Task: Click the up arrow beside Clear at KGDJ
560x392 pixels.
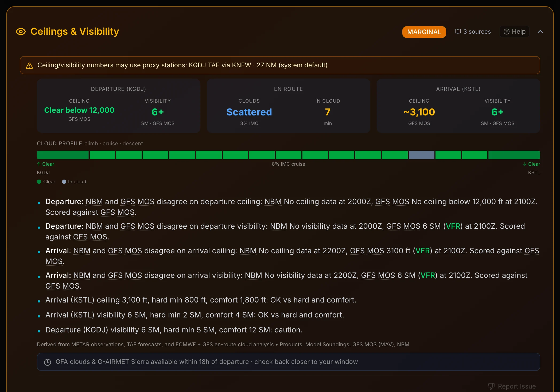Action: [39, 164]
